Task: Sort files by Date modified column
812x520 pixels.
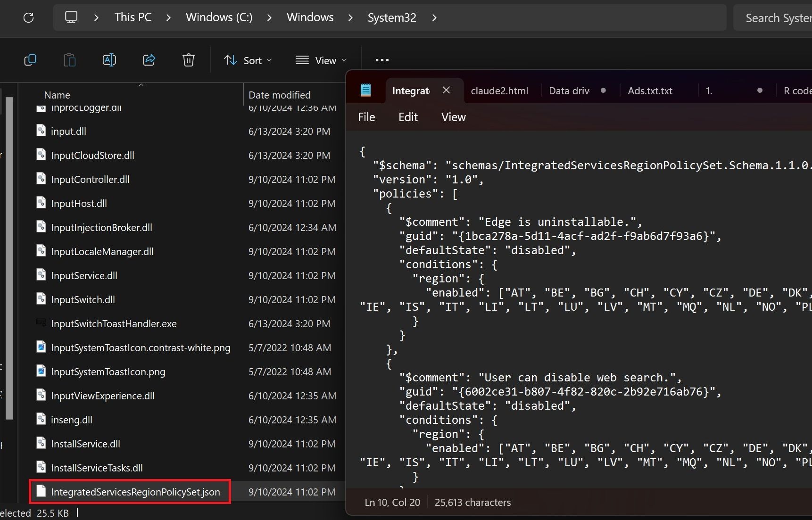Action: [280, 95]
